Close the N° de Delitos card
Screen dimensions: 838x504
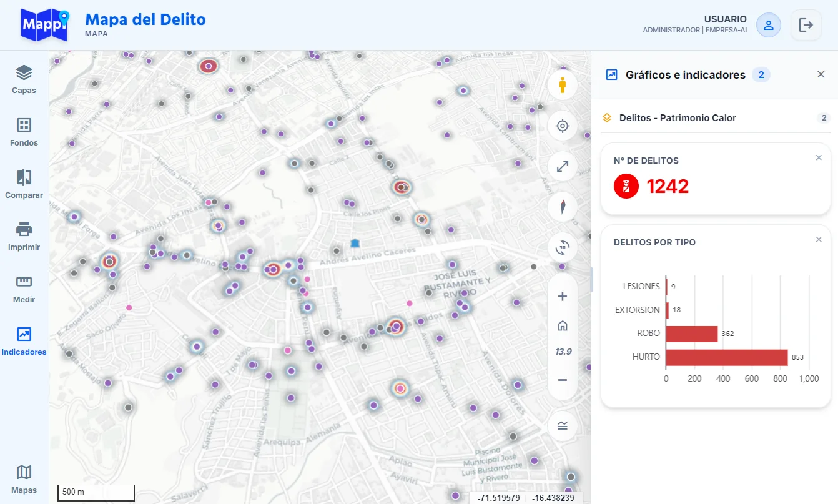coord(819,157)
